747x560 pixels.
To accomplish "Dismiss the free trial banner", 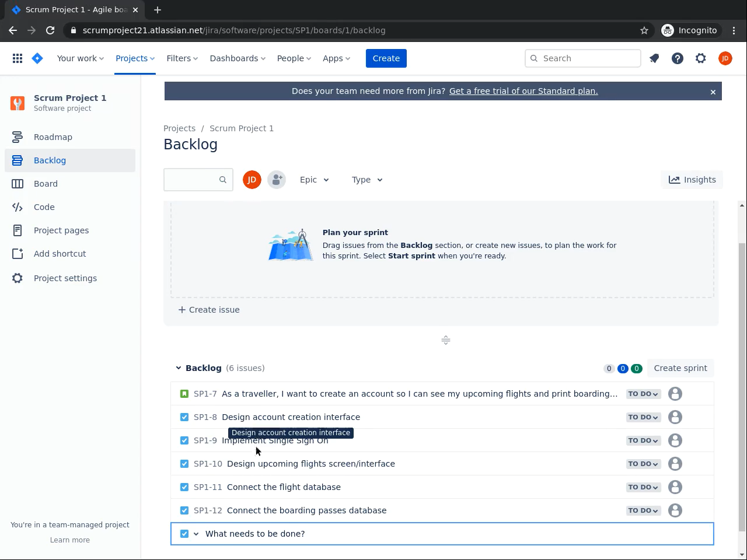I will click(713, 92).
